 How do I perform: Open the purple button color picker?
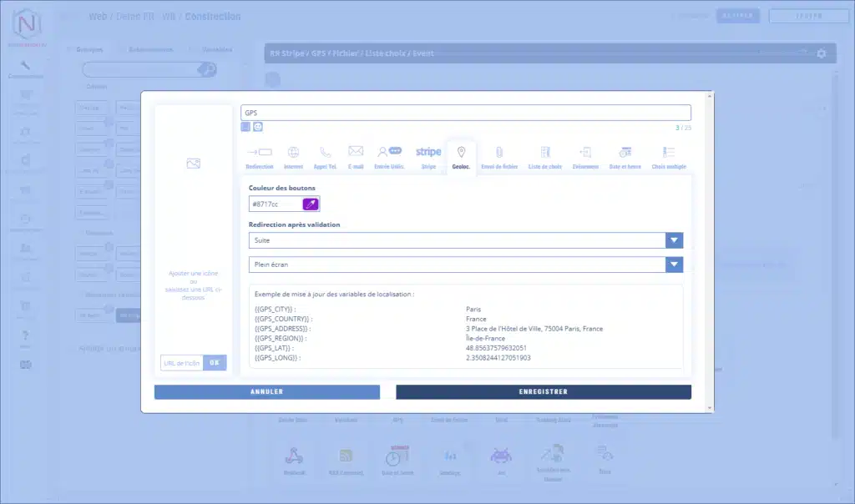[310, 204]
